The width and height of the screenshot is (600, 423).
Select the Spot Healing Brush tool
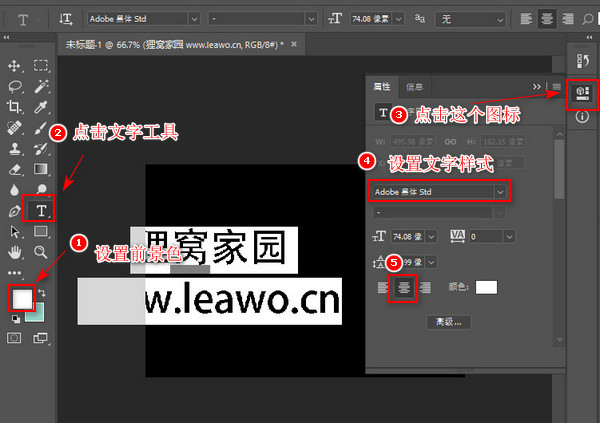(x=14, y=127)
